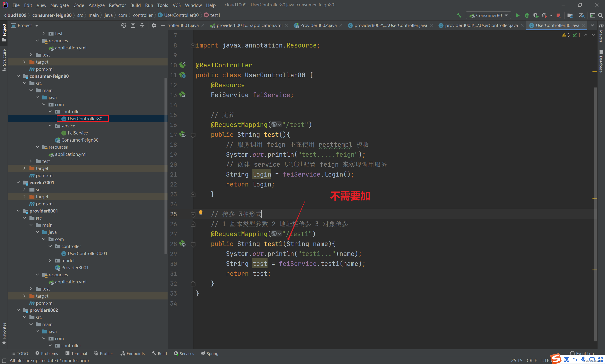
Task: Switch to the Provider8002.java tab
Action: point(318,25)
